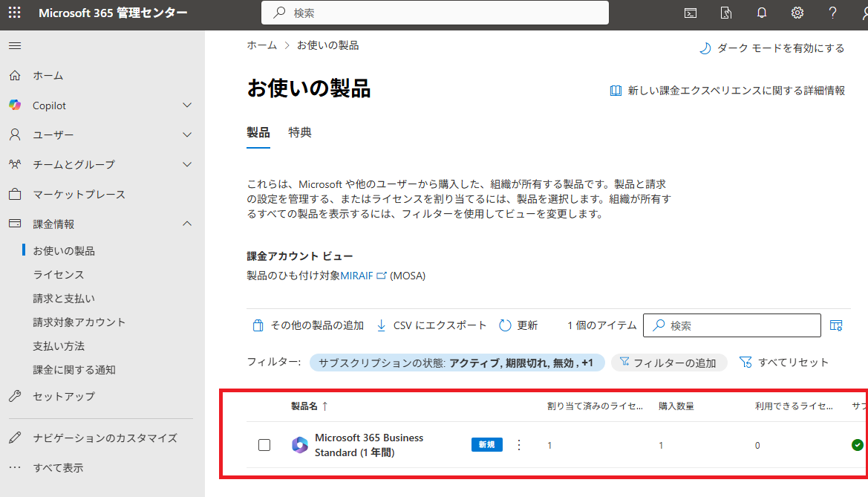Viewport: 868px width, 497px height.
Task: Open the settings gear icon
Action: (x=797, y=13)
